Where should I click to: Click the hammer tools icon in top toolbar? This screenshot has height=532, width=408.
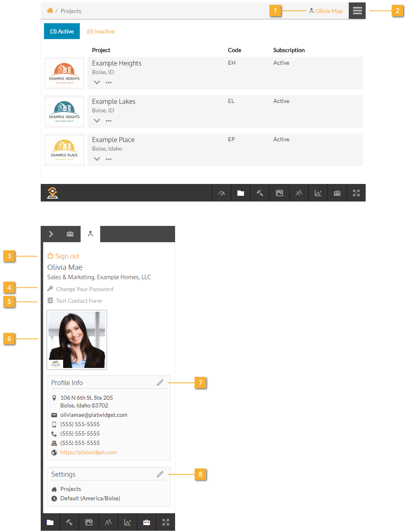260,193
